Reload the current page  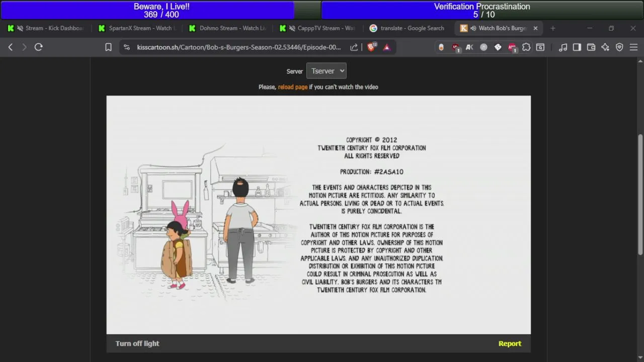click(x=39, y=47)
